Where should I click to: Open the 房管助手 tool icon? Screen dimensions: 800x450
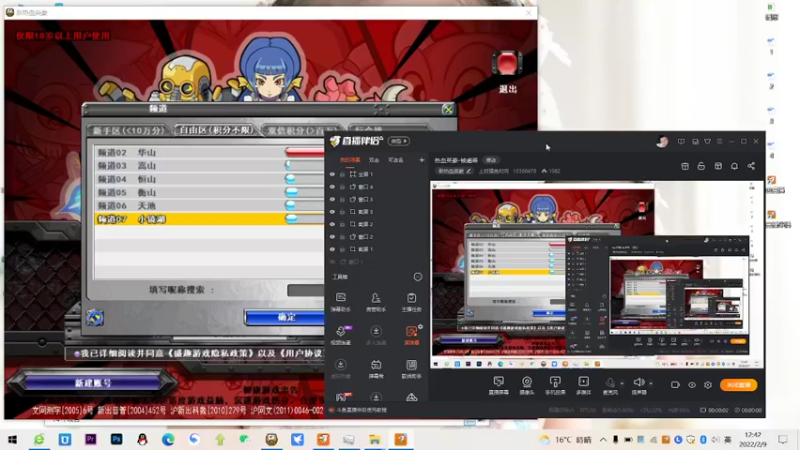[376, 302]
